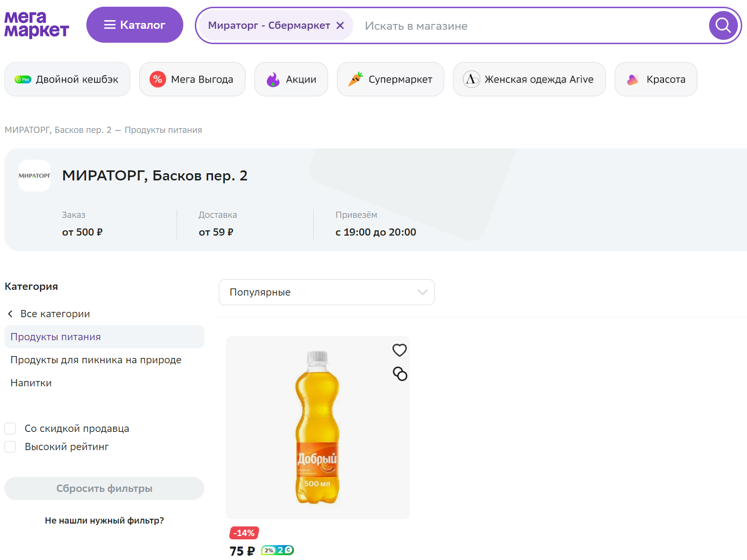Image resolution: width=747 pixels, height=560 pixels.
Task: Open the Популярные sorting dropdown
Action: [327, 292]
